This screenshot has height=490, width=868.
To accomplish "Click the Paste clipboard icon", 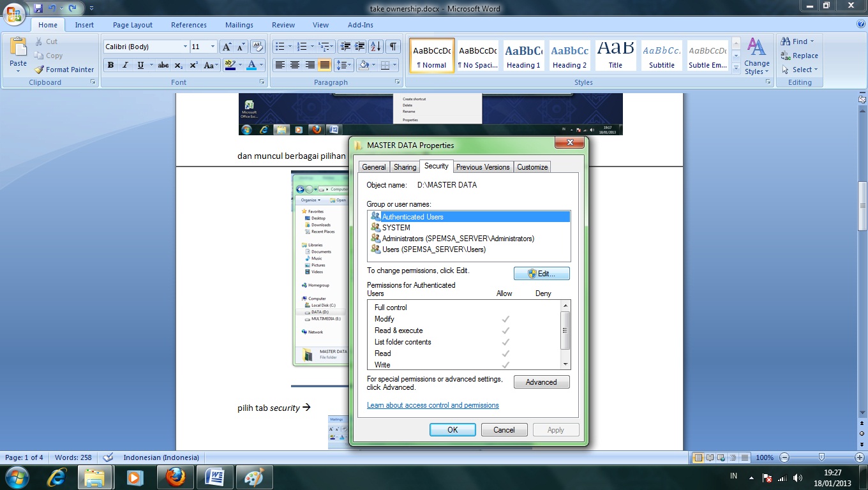I will [18, 47].
